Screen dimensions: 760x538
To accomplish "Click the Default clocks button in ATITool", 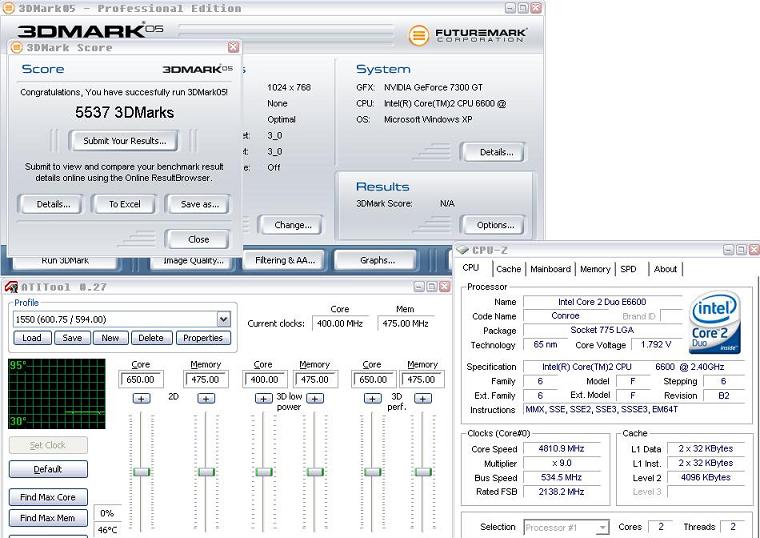I will 48,469.
